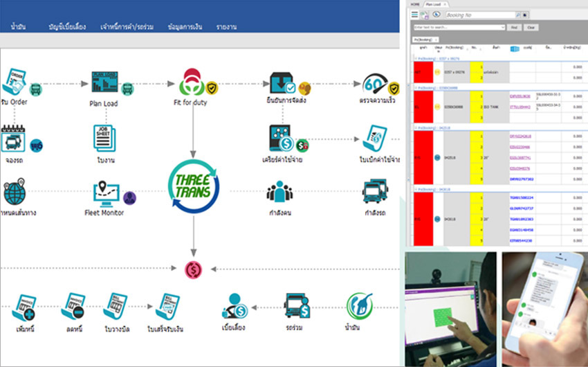This screenshot has width=588, height=367.
Task: Open the ตรวจความเร็ว speed check icon
Action: click(375, 83)
